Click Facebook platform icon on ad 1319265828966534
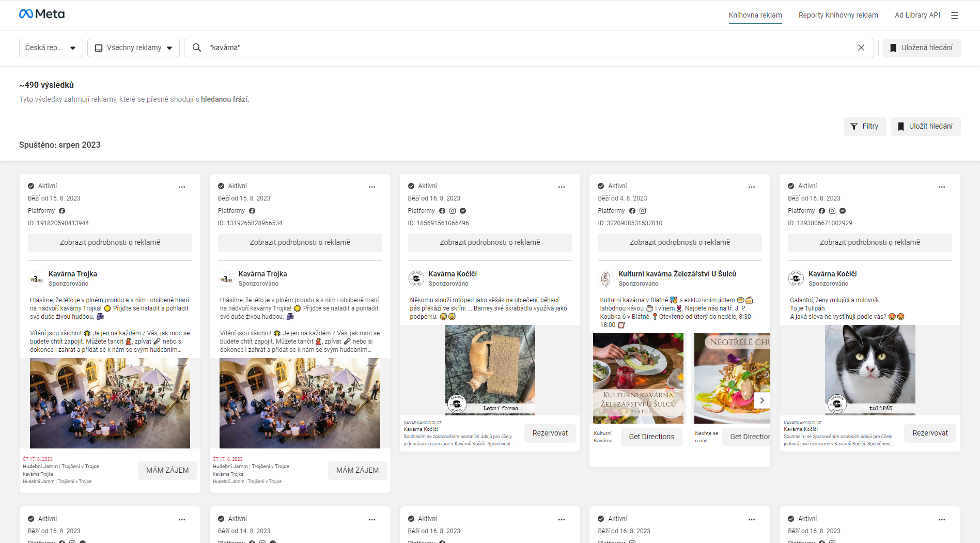Viewport: 980px width, 543px height. (252, 211)
